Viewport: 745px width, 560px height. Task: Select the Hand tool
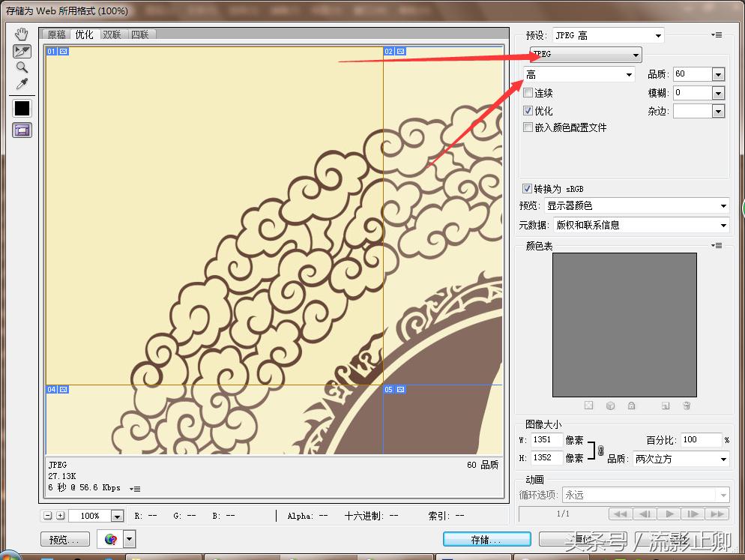coord(22,34)
